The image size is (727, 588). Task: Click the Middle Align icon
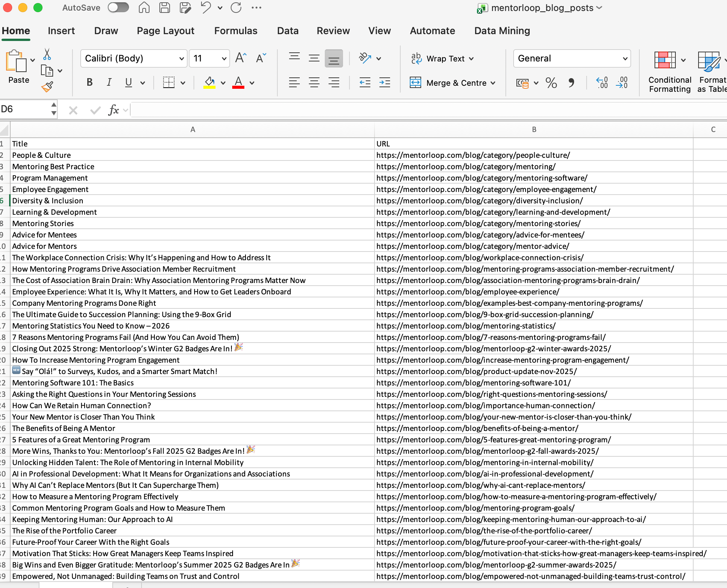pyautogui.click(x=314, y=58)
